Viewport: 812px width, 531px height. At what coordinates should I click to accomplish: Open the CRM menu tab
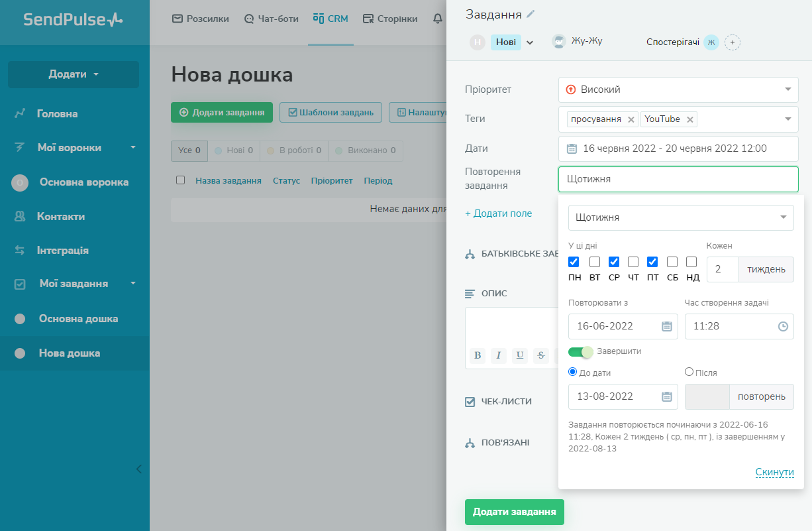click(330, 19)
